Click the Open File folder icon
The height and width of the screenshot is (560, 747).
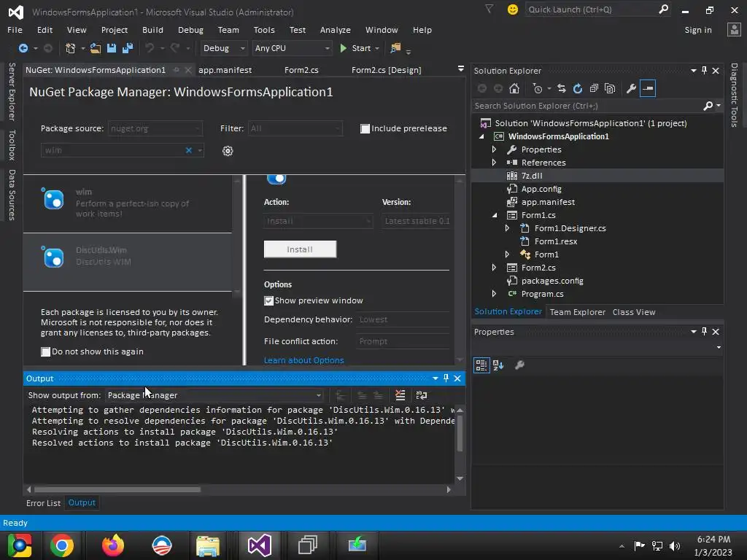(96, 48)
